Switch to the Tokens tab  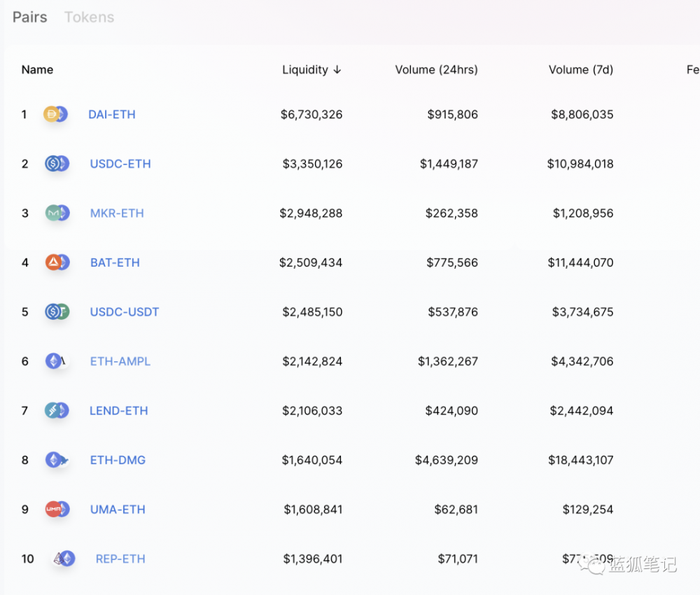pyautogui.click(x=89, y=17)
